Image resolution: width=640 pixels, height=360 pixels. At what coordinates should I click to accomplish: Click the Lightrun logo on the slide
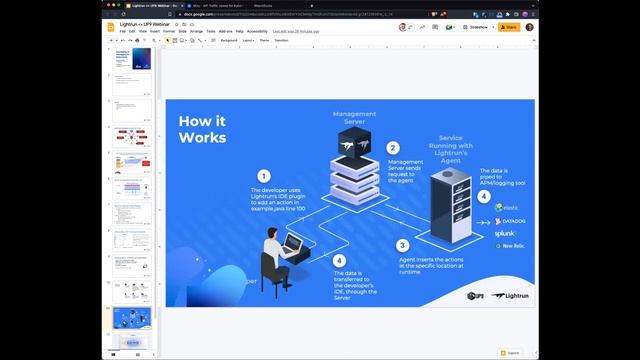tap(510, 296)
